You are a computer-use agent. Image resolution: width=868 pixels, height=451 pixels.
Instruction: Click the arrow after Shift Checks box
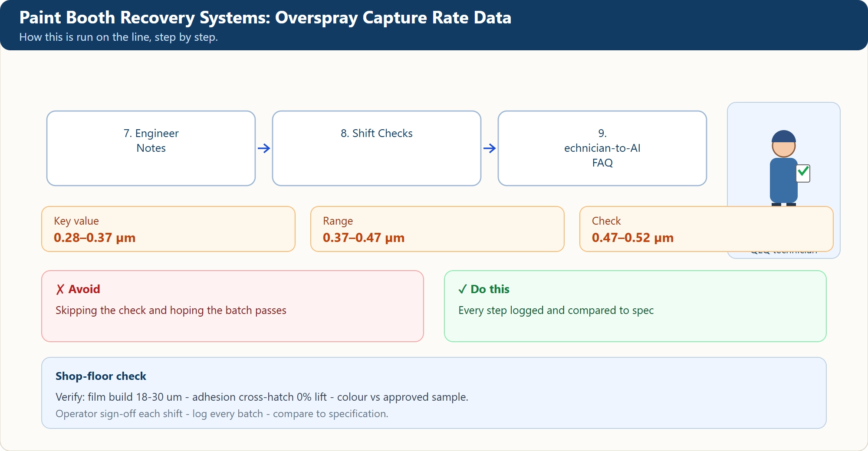coord(490,148)
